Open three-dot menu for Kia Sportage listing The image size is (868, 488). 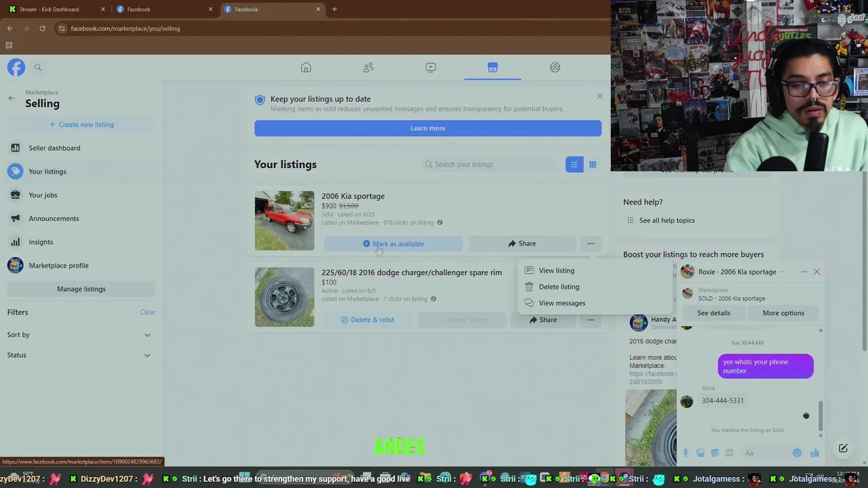tap(591, 243)
